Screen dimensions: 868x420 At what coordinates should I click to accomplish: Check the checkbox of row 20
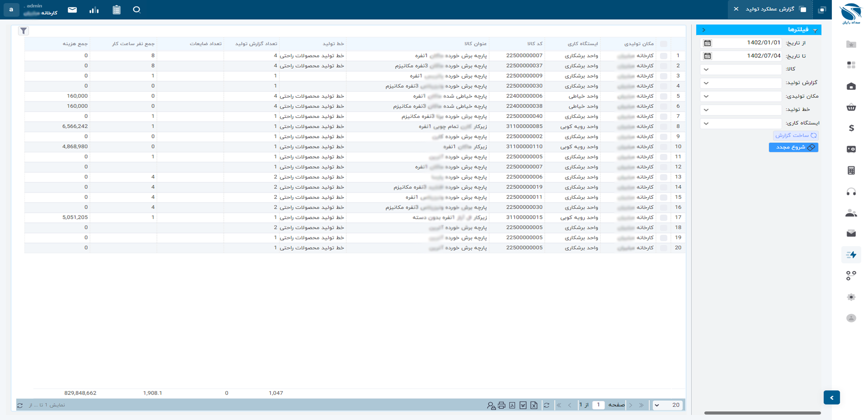click(x=663, y=248)
